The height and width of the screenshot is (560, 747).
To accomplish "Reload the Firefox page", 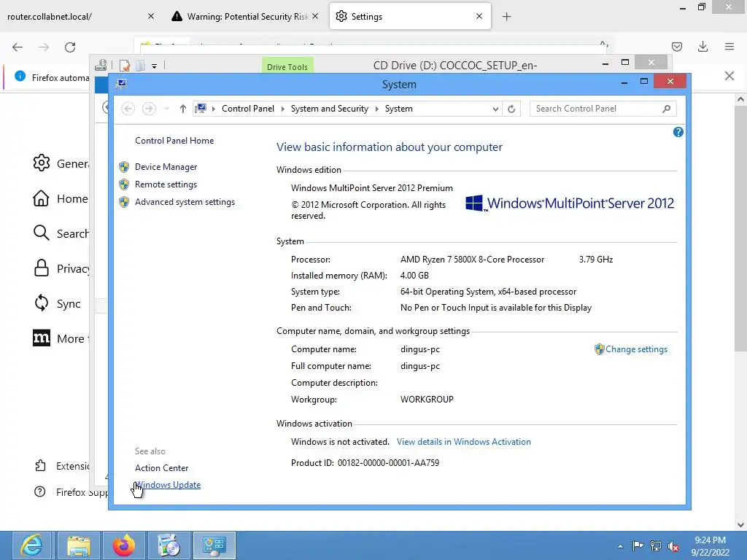I will point(70,47).
